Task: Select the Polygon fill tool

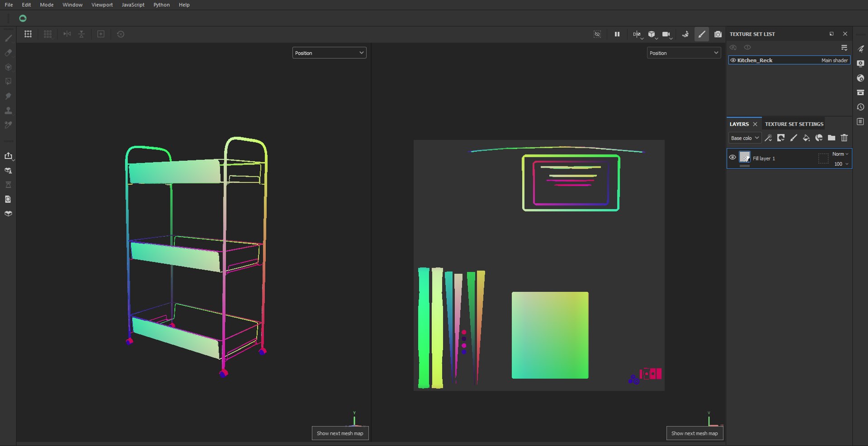Action: click(8, 81)
